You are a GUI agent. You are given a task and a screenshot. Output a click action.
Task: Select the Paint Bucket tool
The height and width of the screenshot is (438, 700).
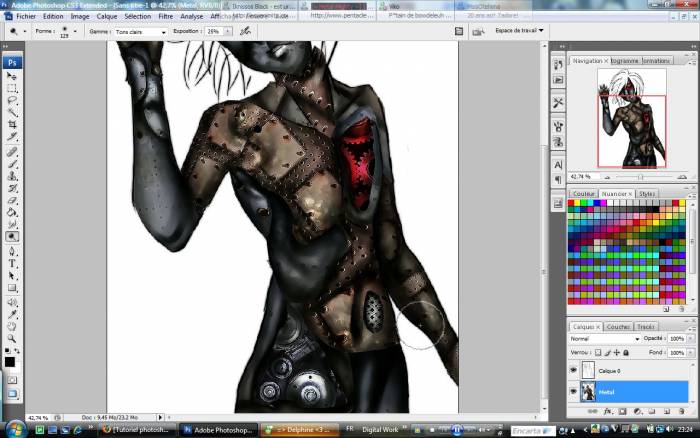pos(12,213)
